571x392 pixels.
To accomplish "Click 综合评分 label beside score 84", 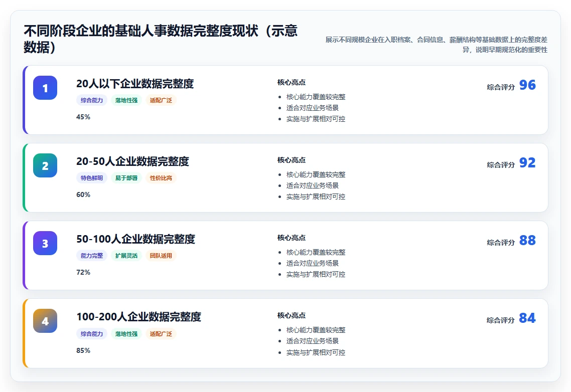I will pyautogui.click(x=501, y=320).
